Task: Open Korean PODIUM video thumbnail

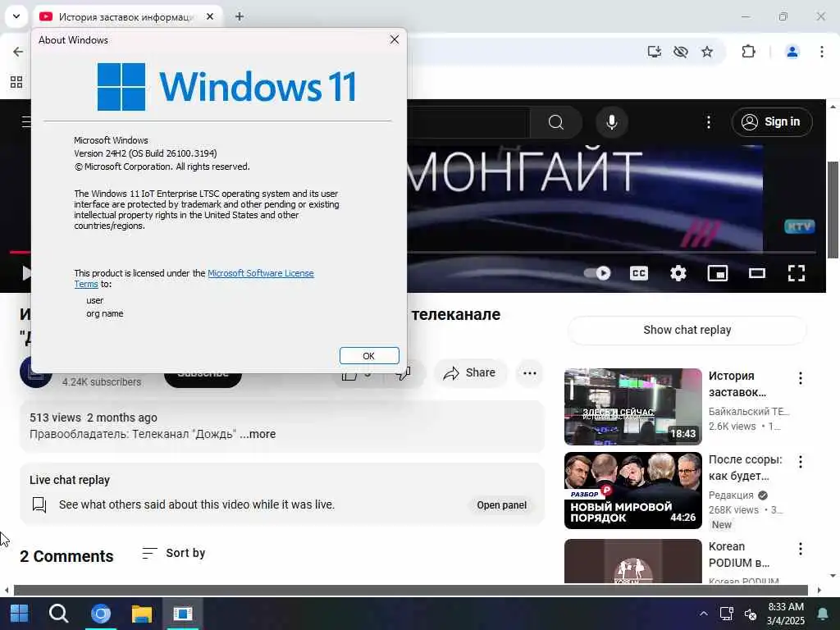Action: tap(633, 561)
